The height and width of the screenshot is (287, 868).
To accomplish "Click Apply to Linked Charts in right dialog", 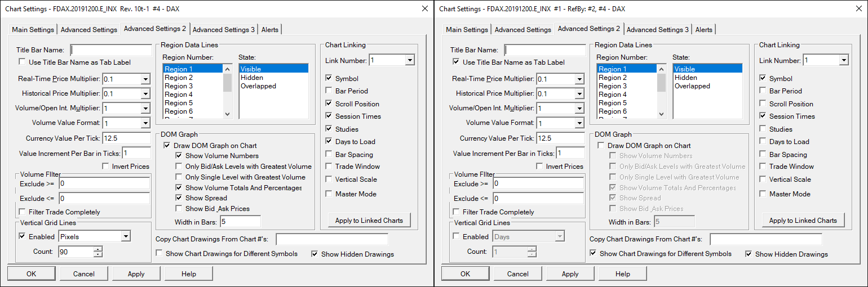I will click(x=803, y=221).
